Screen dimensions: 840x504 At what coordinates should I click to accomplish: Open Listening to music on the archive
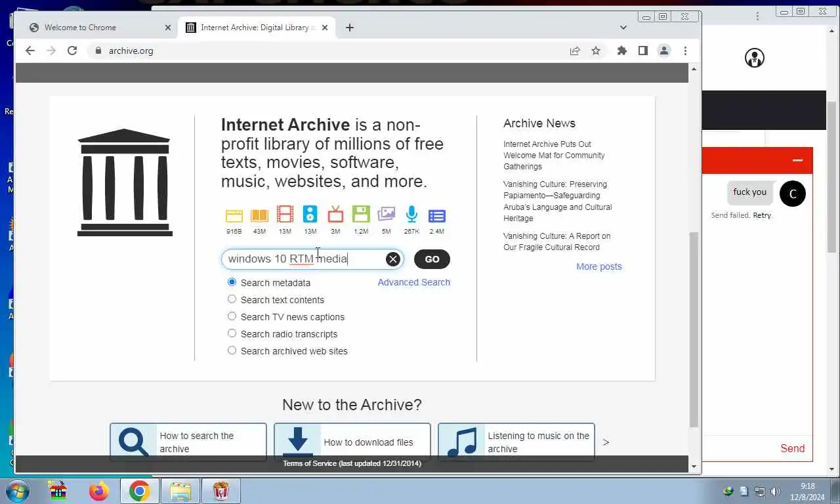(x=516, y=442)
